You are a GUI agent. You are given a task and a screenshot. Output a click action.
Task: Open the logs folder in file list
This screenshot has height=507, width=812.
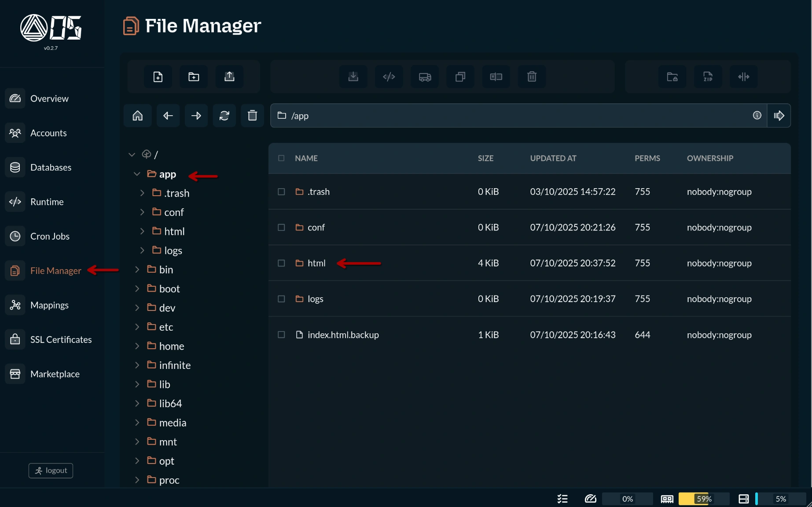(x=315, y=299)
